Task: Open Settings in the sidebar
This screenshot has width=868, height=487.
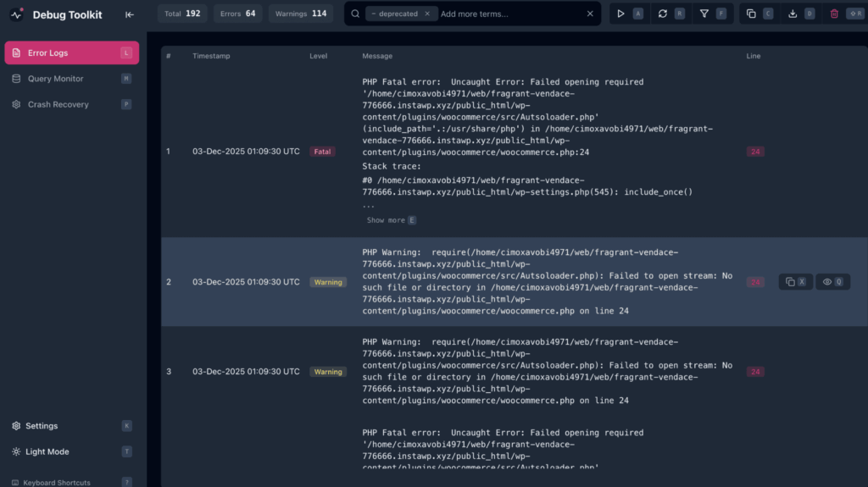Action: (x=72, y=426)
